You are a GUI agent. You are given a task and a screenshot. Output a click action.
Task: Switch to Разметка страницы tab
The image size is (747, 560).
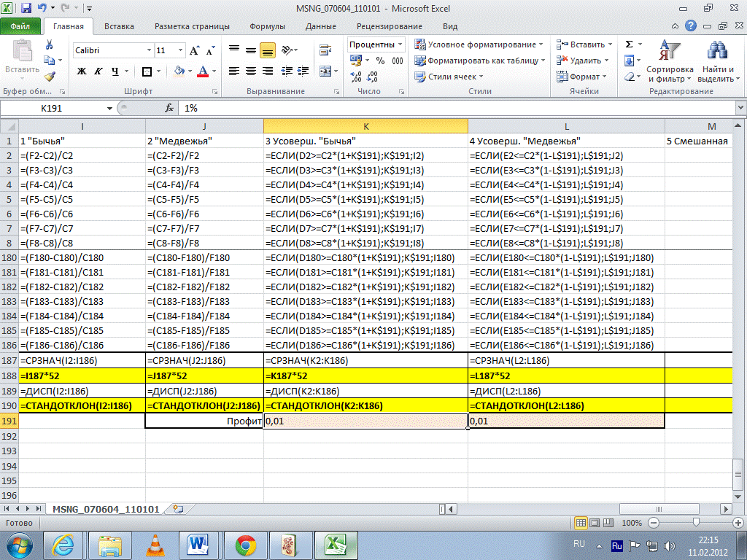(192, 27)
